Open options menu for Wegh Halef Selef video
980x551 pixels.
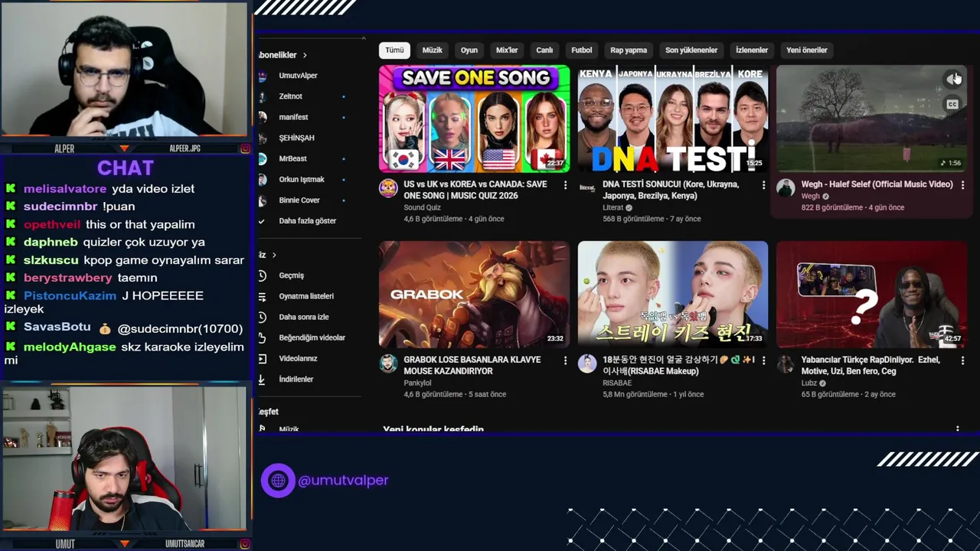962,185
